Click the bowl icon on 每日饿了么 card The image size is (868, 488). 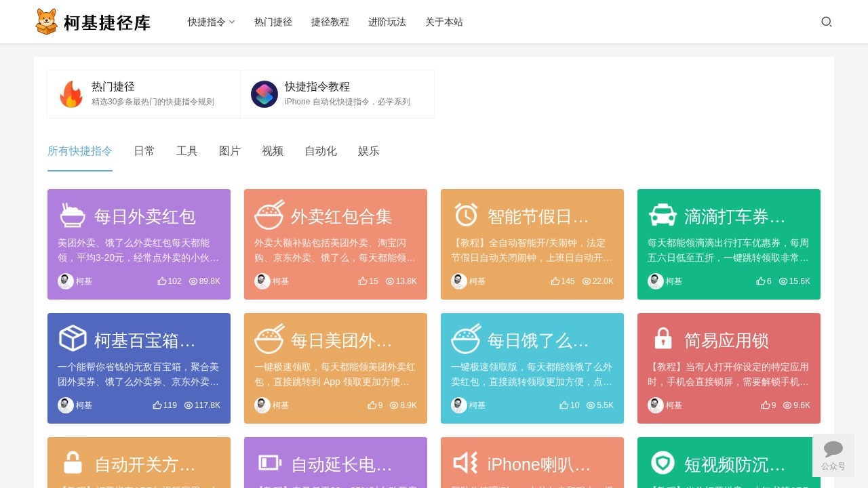(x=466, y=339)
